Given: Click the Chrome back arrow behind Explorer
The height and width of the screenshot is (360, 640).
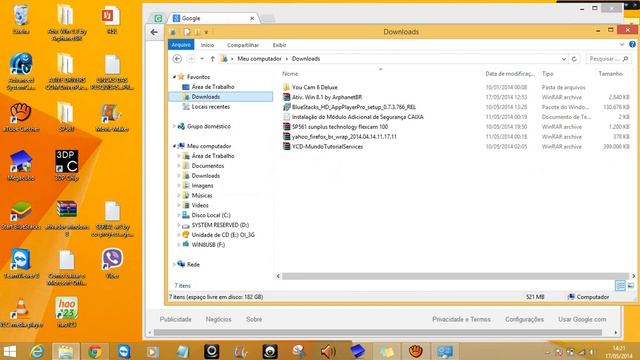Looking at the screenshot, I should pos(154,32).
